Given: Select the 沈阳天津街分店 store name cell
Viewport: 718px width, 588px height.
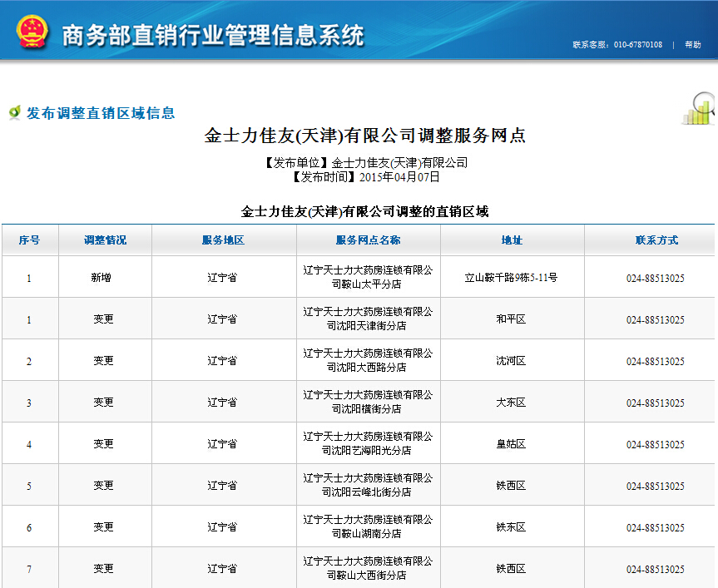Looking at the screenshot, I should [x=368, y=319].
